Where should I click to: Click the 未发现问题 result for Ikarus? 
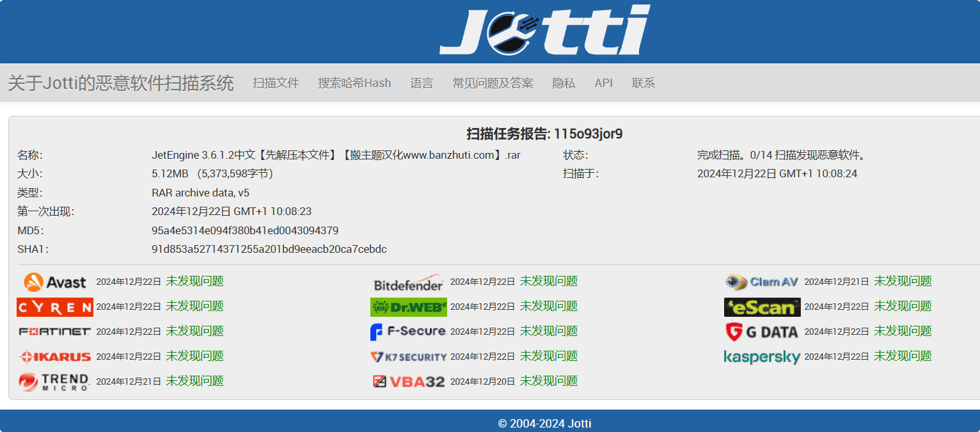194,356
